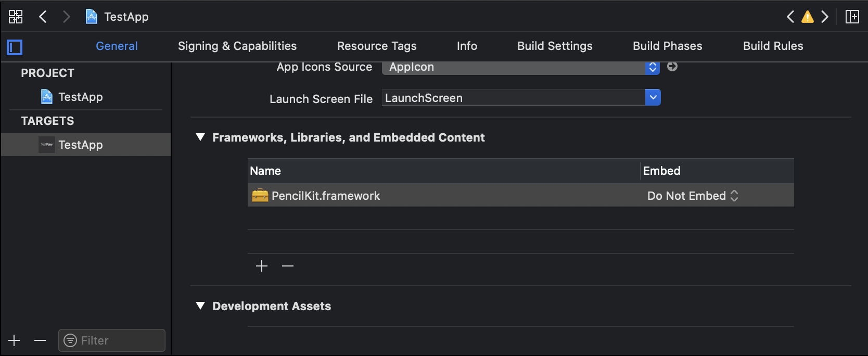Viewport: 868px width, 356px height.
Task: Go forward with the right chevron
Action: (66, 17)
